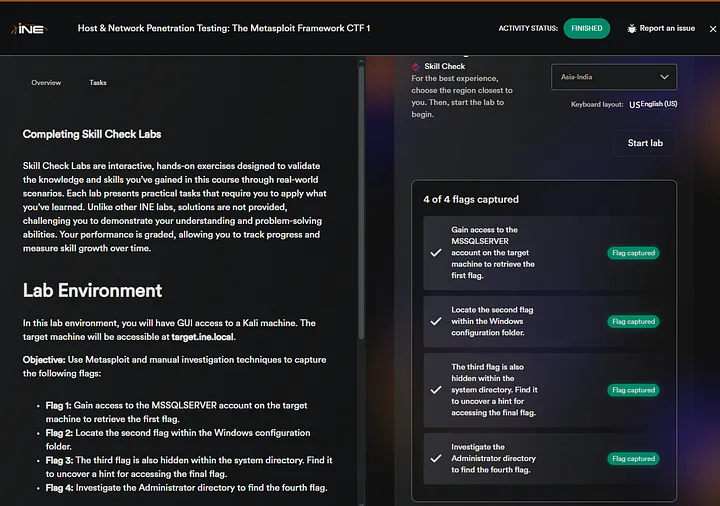Click Flag captured badge for Windows configuration folder
This screenshot has width=720, height=506.
(633, 321)
